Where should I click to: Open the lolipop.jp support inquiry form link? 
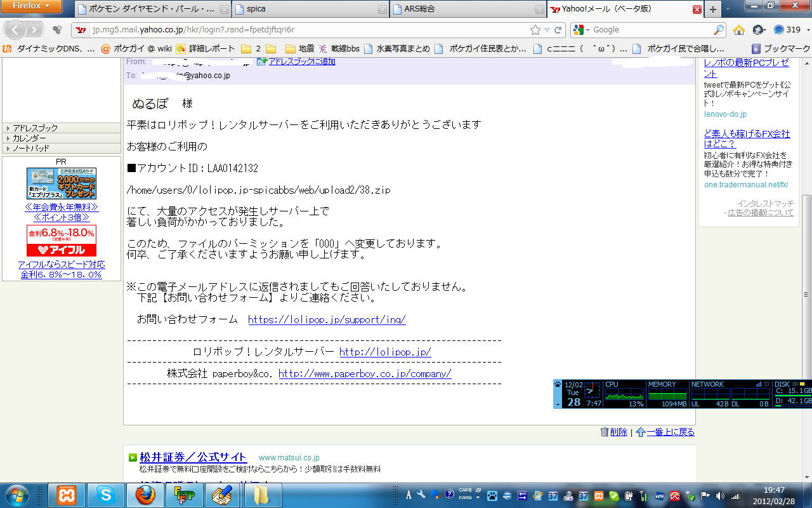coord(327,319)
